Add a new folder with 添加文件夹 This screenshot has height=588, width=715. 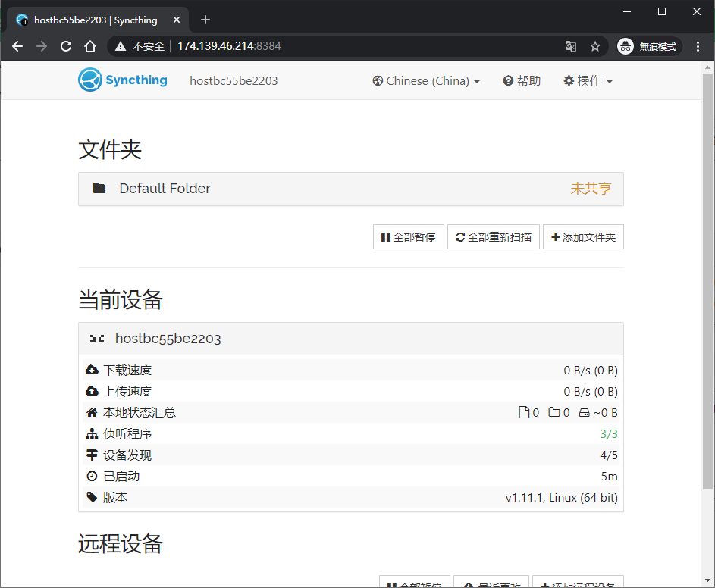pos(583,237)
